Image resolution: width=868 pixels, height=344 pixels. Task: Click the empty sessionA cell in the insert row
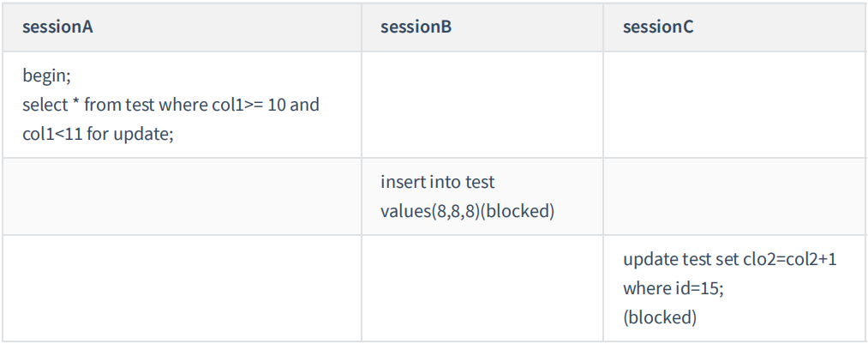pyautogui.click(x=183, y=196)
